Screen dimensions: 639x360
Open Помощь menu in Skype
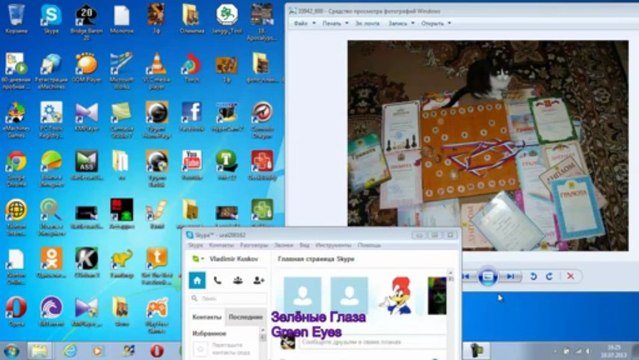pyautogui.click(x=369, y=245)
